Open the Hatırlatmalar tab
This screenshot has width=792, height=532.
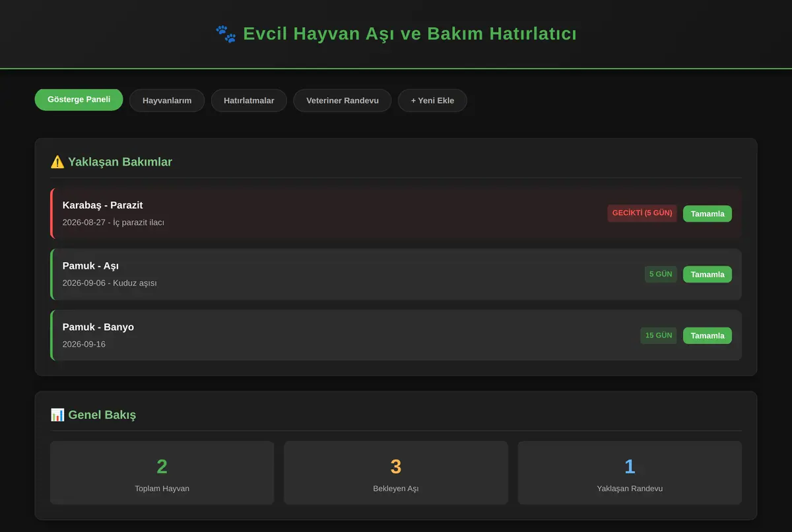pos(249,100)
